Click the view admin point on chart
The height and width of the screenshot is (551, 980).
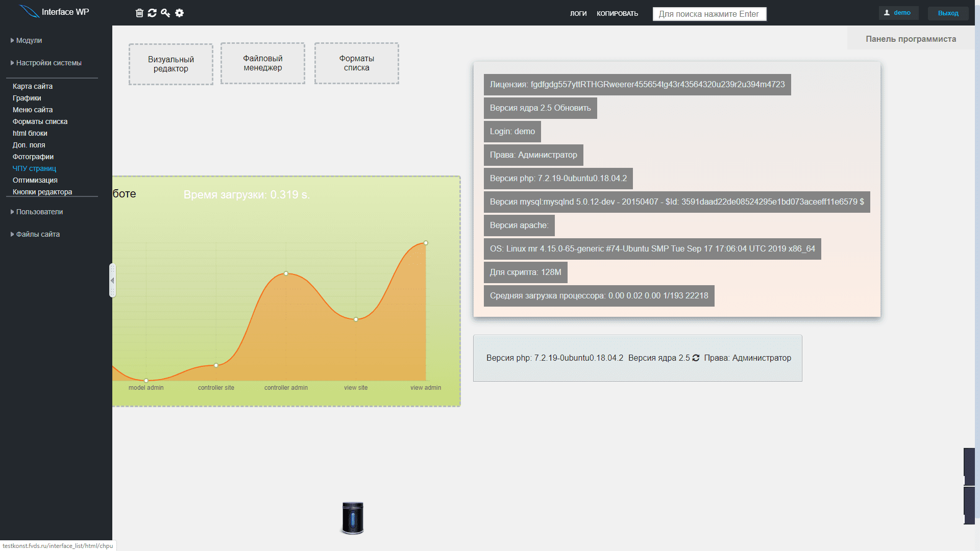tap(426, 243)
